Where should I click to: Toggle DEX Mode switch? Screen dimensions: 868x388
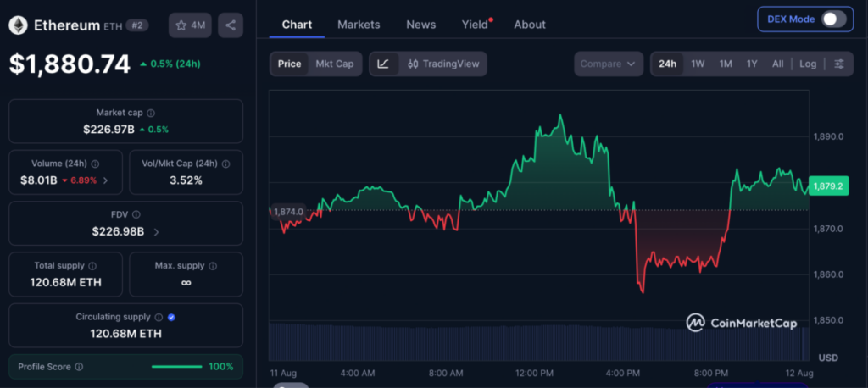834,19
